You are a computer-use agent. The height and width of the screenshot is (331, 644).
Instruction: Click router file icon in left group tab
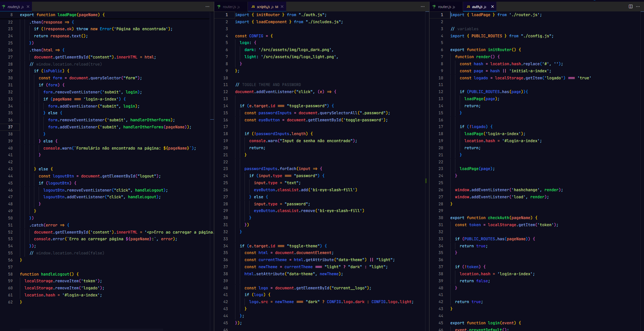click(4, 7)
